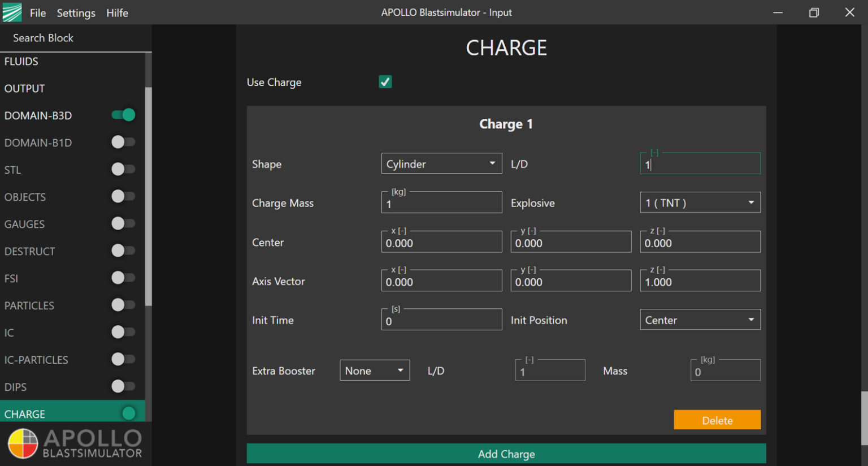
Task: Restore down the application window
Action: coord(814,12)
